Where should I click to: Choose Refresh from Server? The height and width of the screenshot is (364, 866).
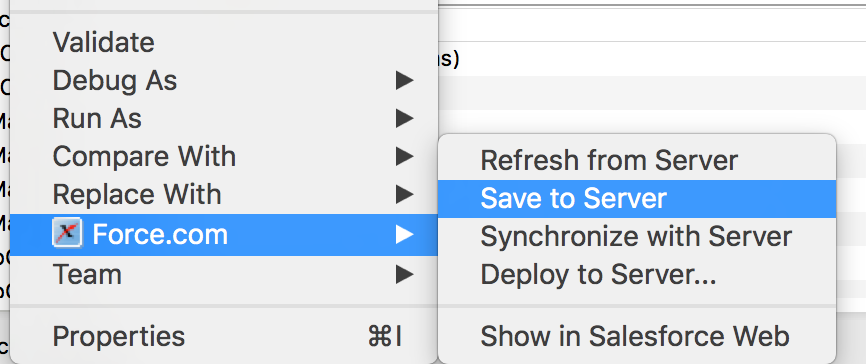[609, 160]
